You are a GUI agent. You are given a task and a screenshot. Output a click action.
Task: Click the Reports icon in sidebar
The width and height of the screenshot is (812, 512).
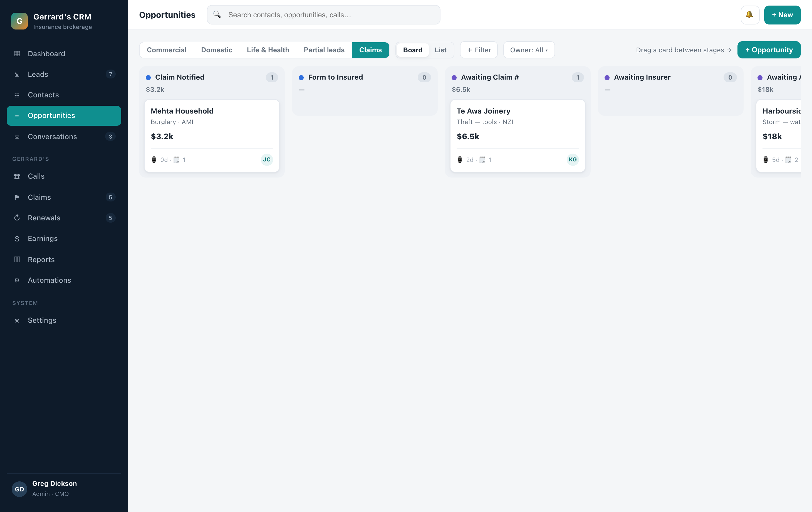point(17,259)
